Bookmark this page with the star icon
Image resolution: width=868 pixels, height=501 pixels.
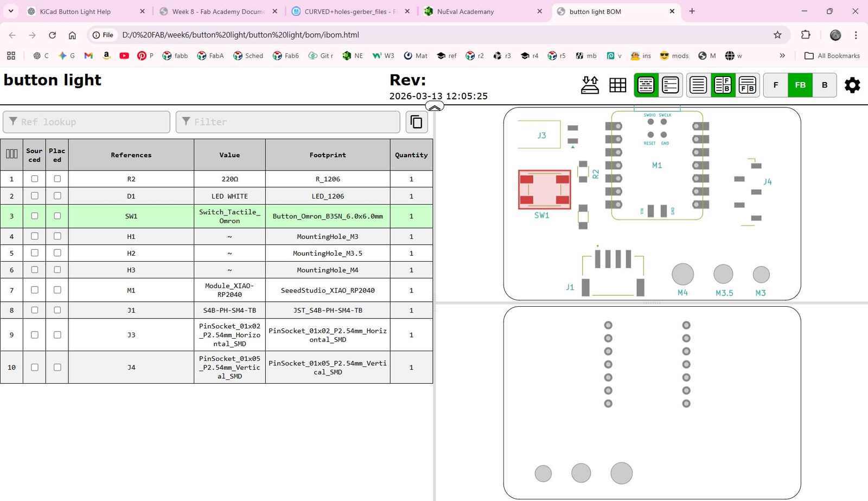(x=777, y=35)
